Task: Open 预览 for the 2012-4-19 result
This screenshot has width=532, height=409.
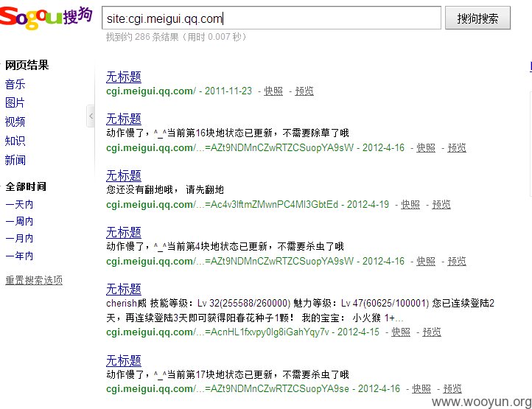Action: [x=441, y=204]
